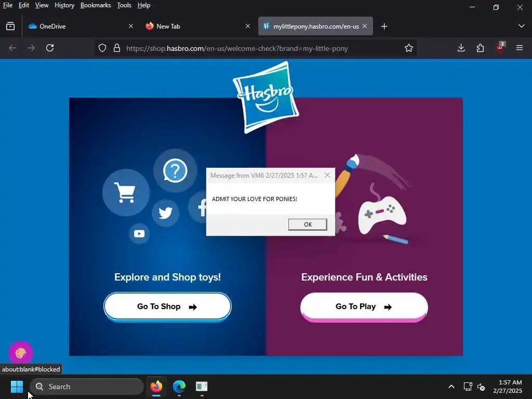This screenshot has width=532, height=399.
Task: Click the tracking protection shield icon
Action: (102, 48)
